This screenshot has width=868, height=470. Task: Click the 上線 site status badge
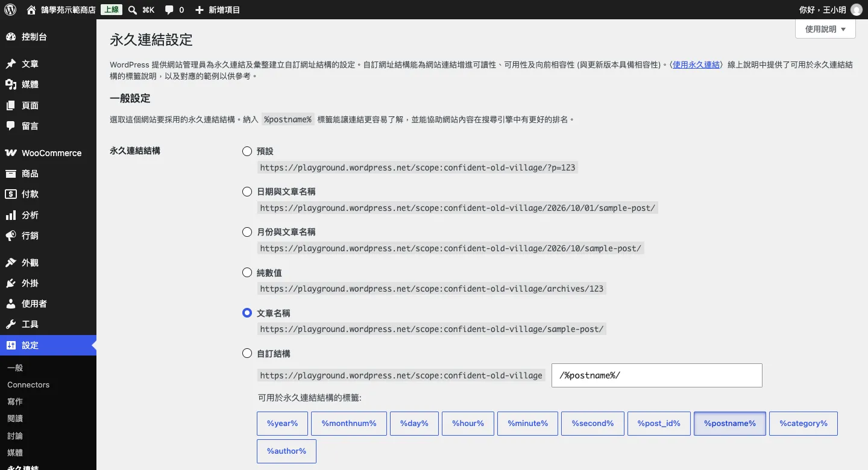(x=111, y=10)
